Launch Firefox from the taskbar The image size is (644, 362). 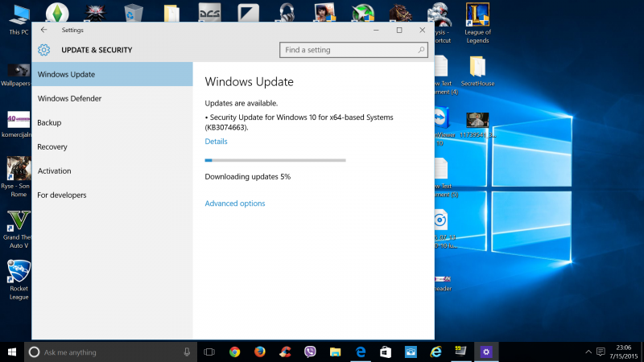pos(259,352)
